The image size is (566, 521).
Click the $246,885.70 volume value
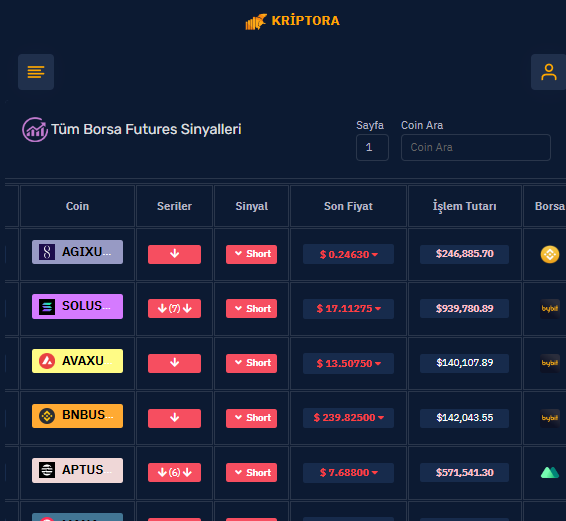pos(465,254)
